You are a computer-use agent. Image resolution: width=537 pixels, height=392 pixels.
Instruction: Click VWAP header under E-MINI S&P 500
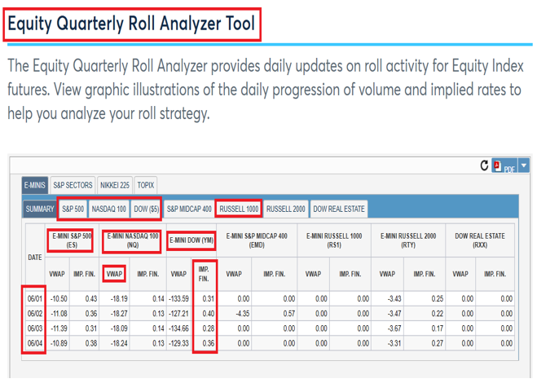point(57,274)
